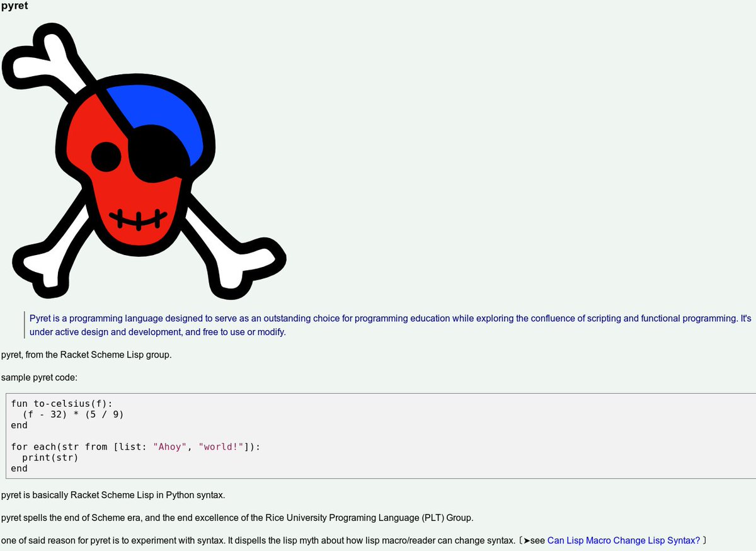
Task: Click the string "world!" in the code
Action: pos(220,446)
